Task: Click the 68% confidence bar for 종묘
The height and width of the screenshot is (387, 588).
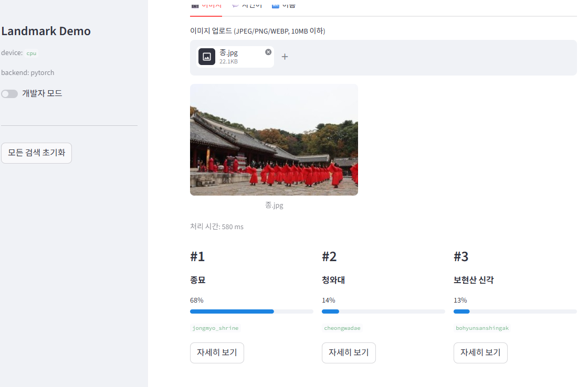Action: (251, 311)
